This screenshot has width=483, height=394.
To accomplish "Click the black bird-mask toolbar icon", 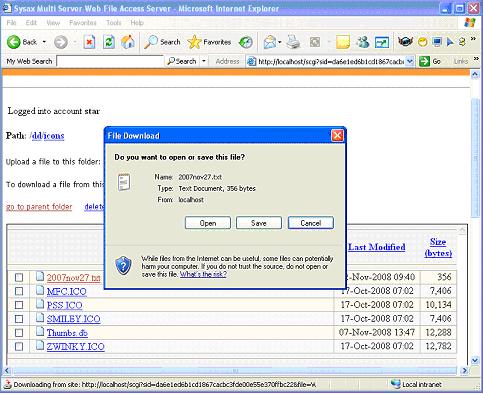I will 405,42.
